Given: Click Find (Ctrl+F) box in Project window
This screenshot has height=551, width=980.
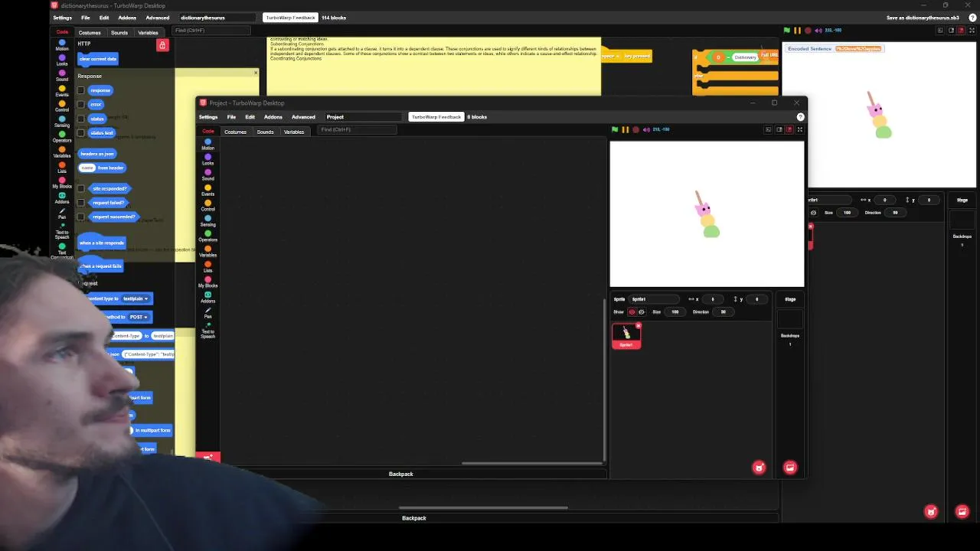Looking at the screenshot, I should [x=357, y=129].
